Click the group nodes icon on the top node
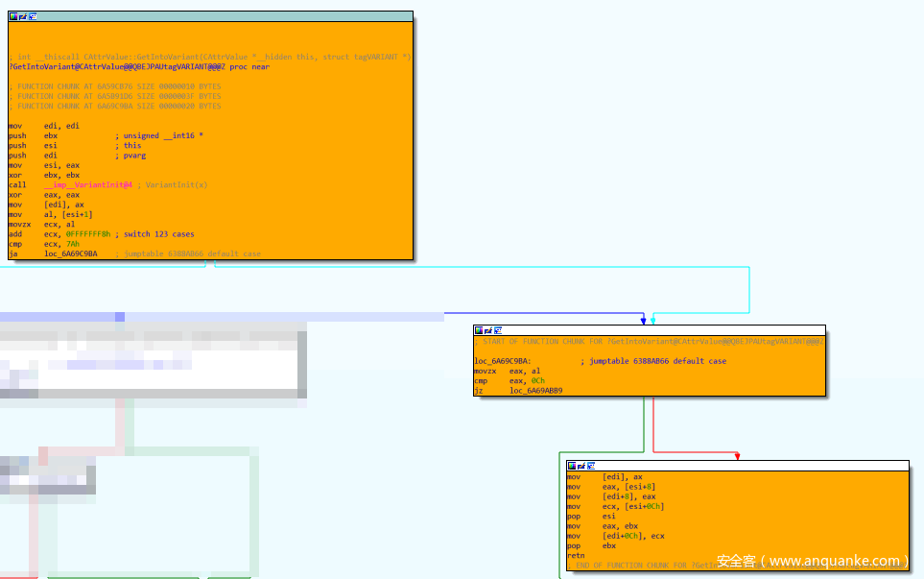The image size is (924, 579). coord(33,16)
